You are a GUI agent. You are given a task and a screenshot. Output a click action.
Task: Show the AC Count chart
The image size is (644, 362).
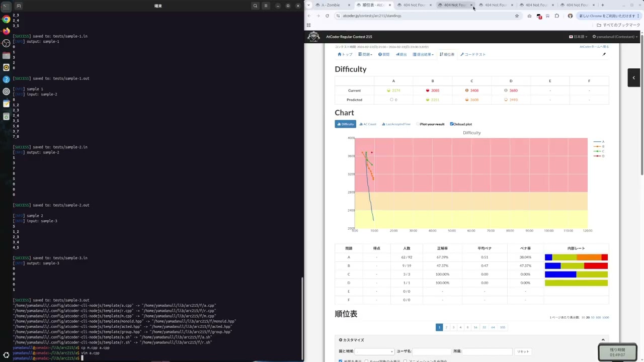click(368, 124)
